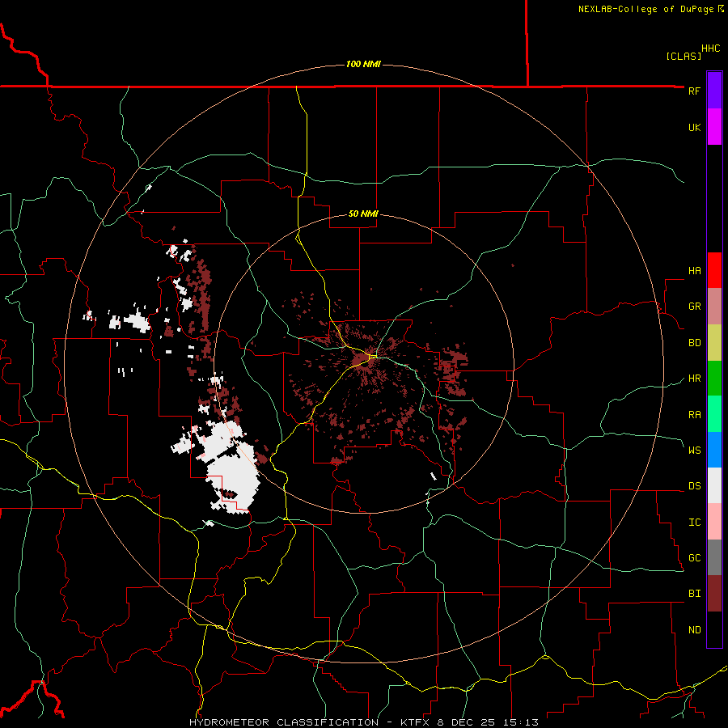Click the HA red legend swatch
The height and width of the screenshot is (728, 728).
[714, 270]
